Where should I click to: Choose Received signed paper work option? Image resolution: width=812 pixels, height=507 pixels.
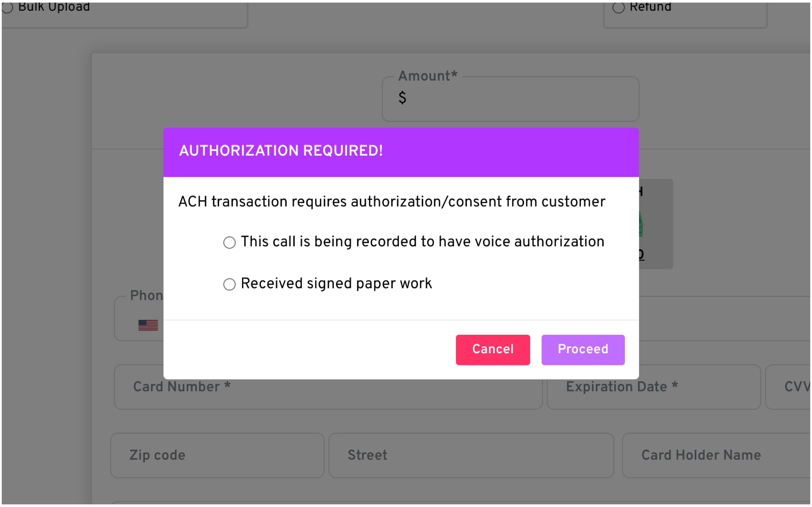pyautogui.click(x=229, y=284)
